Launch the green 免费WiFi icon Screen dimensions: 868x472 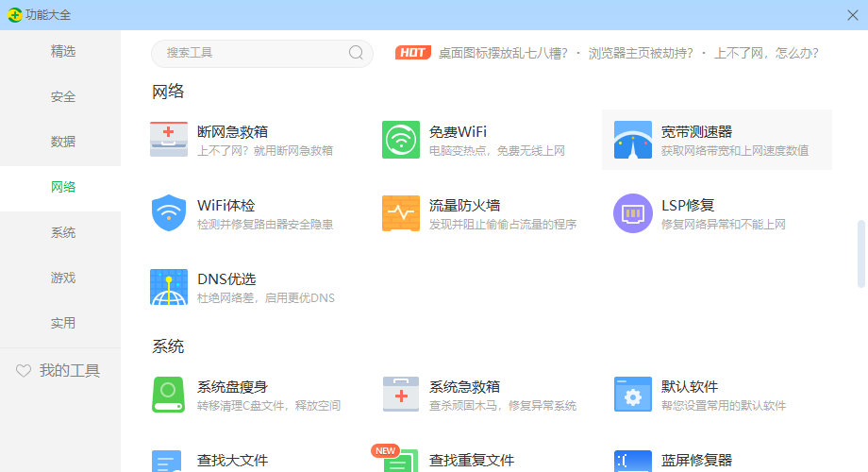point(401,140)
